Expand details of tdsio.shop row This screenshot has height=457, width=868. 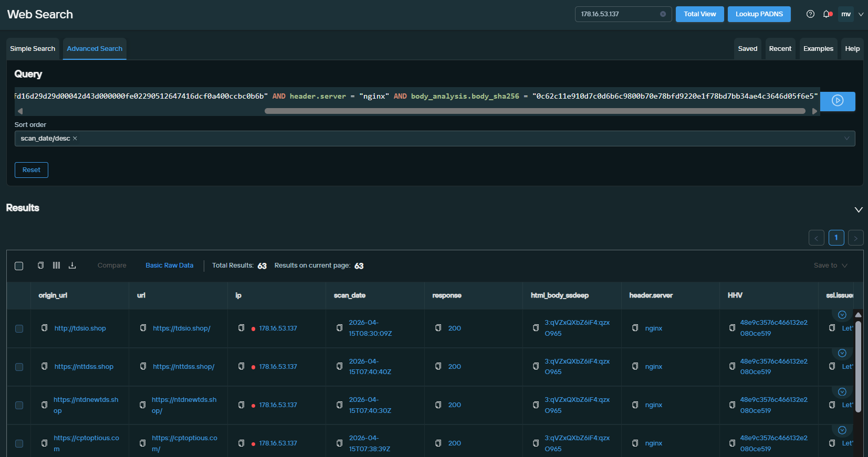tap(842, 315)
